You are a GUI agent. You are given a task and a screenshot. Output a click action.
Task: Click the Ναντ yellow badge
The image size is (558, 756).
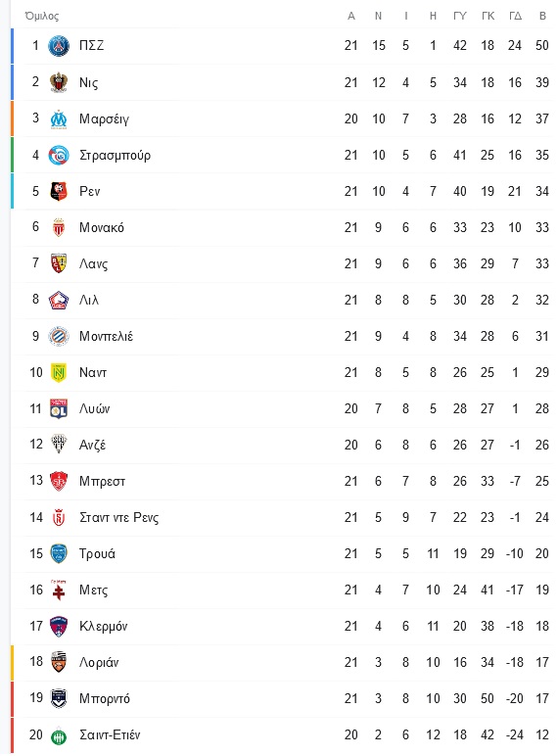tap(59, 372)
